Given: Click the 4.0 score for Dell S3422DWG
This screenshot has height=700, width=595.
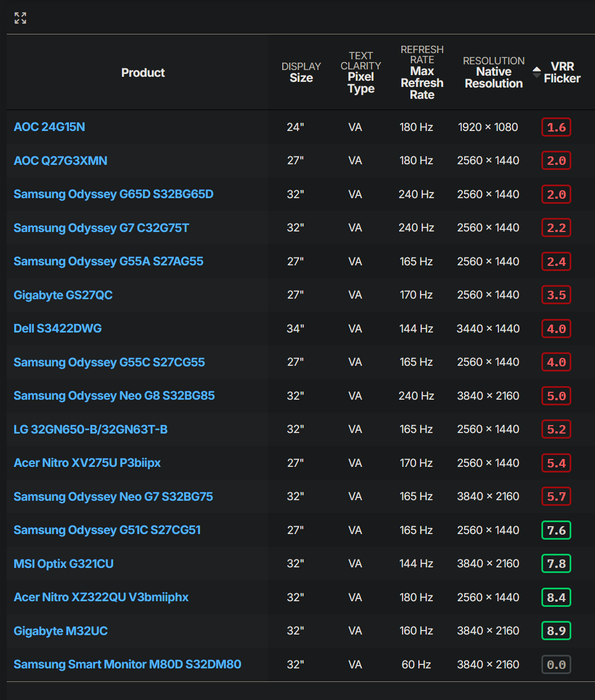Looking at the screenshot, I should pyautogui.click(x=556, y=329).
